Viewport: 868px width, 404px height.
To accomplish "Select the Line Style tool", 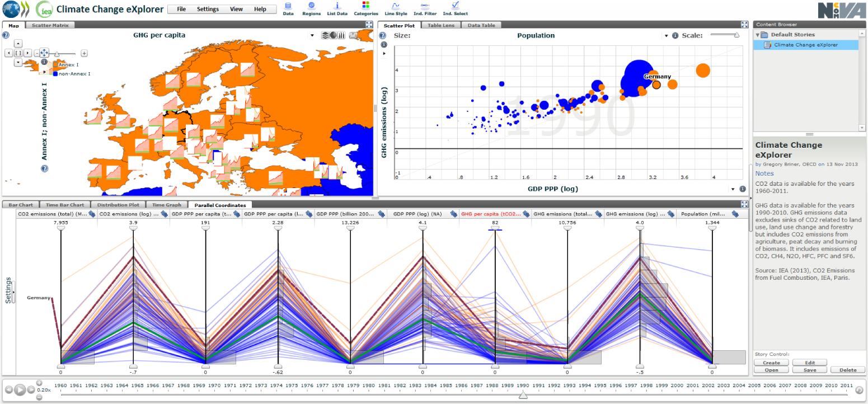I will click(396, 6).
